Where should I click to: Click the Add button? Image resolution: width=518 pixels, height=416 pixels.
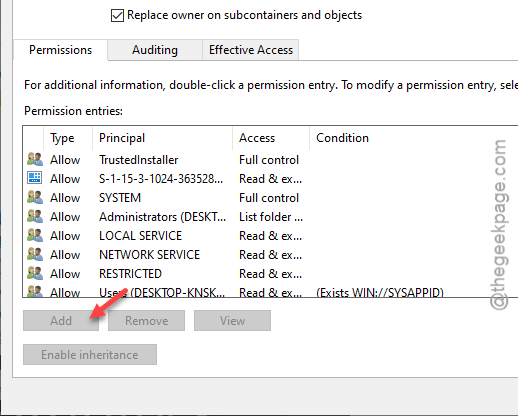61,321
